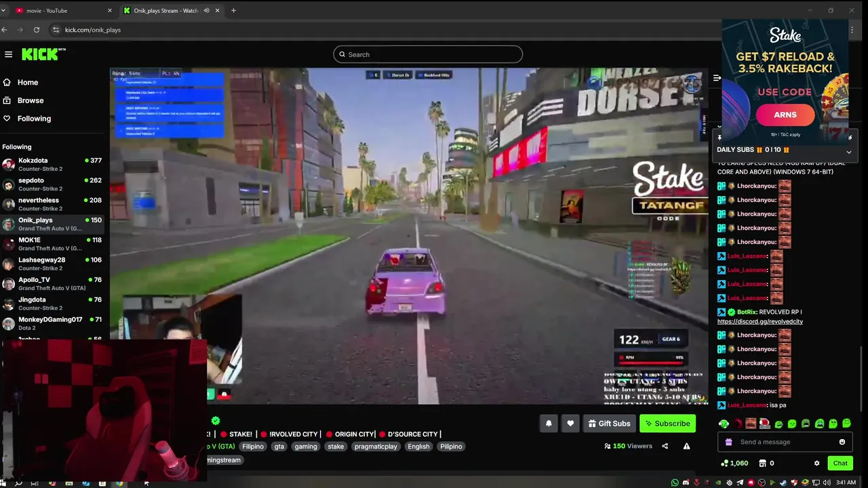
Task: Toggle the follow heart button
Action: (570, 424)
